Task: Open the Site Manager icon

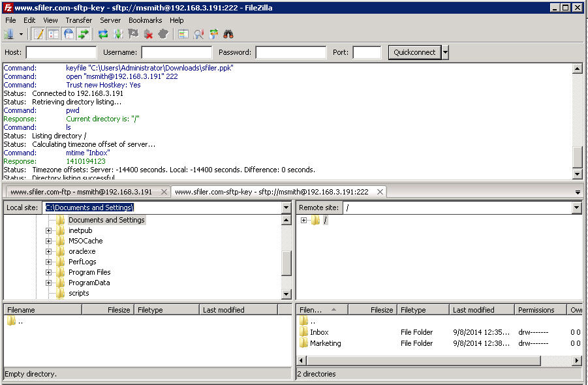Action: click(x=9, y=35)
